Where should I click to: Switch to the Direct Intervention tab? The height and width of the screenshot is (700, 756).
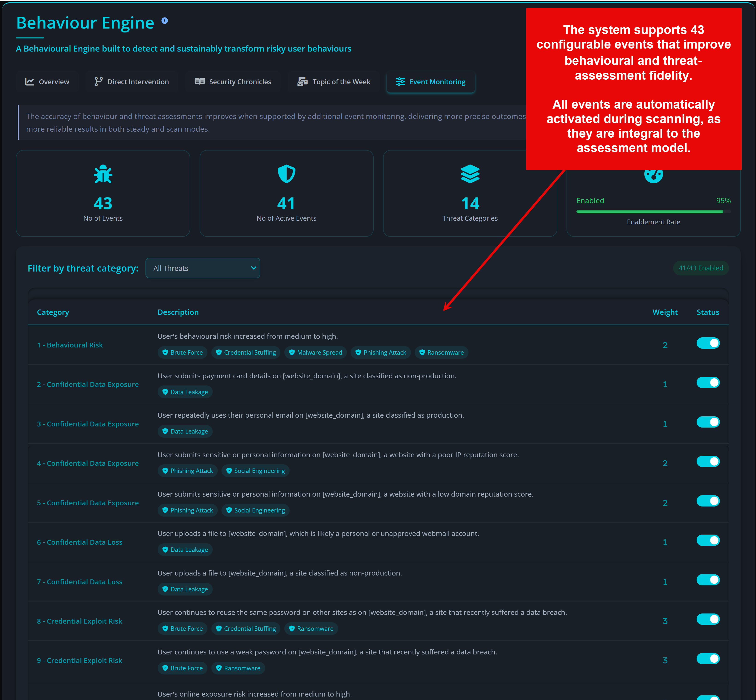[x=131, y=81]
